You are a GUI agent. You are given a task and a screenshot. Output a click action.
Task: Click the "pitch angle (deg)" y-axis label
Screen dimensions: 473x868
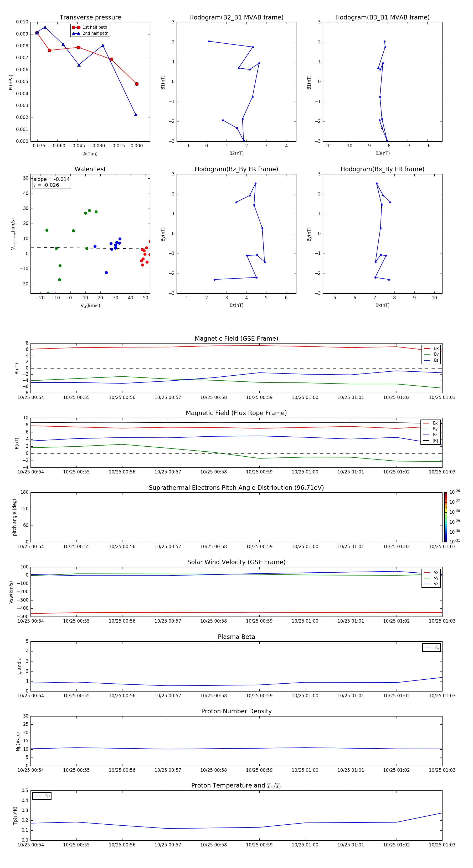point(14,517)
